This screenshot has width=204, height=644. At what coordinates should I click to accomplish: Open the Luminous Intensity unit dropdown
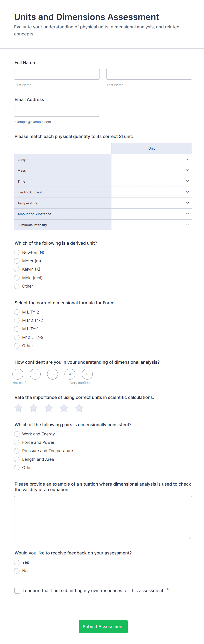[x=151, y=225]
